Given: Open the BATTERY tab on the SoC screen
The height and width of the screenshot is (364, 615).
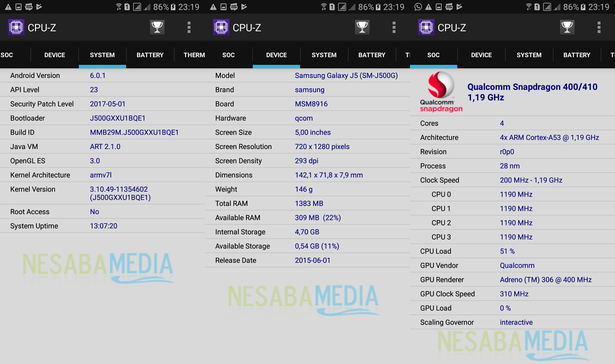Looking at the screenshot, I should (x=577, y=55).
